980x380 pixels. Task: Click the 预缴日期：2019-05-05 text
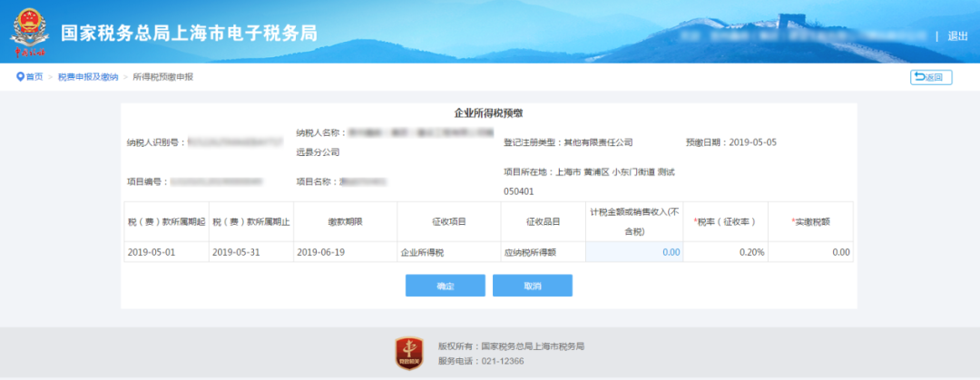730,142
